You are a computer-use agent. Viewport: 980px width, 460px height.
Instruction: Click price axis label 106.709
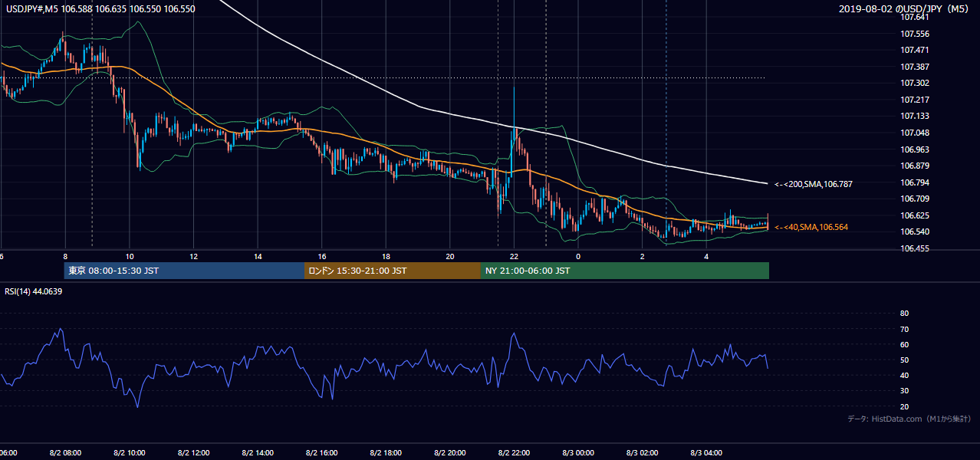coord(915,199)
